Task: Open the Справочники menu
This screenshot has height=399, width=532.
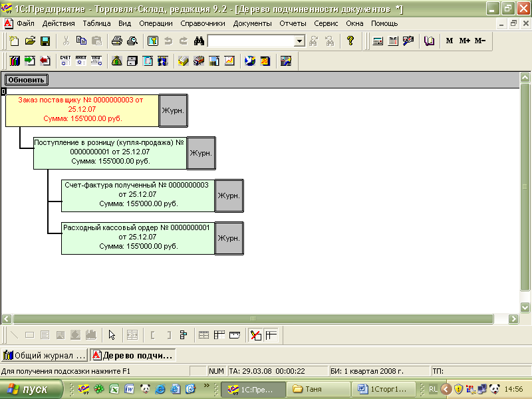Action: coord(203,23)
